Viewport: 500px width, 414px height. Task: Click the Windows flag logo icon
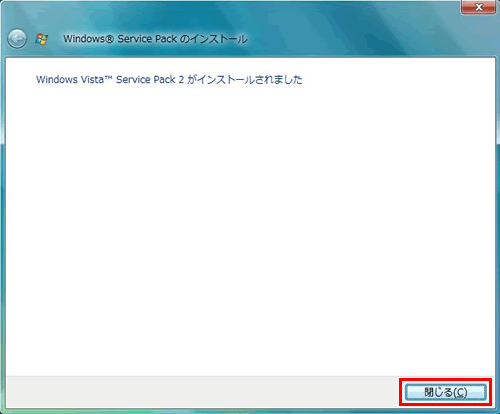point(42,39)
